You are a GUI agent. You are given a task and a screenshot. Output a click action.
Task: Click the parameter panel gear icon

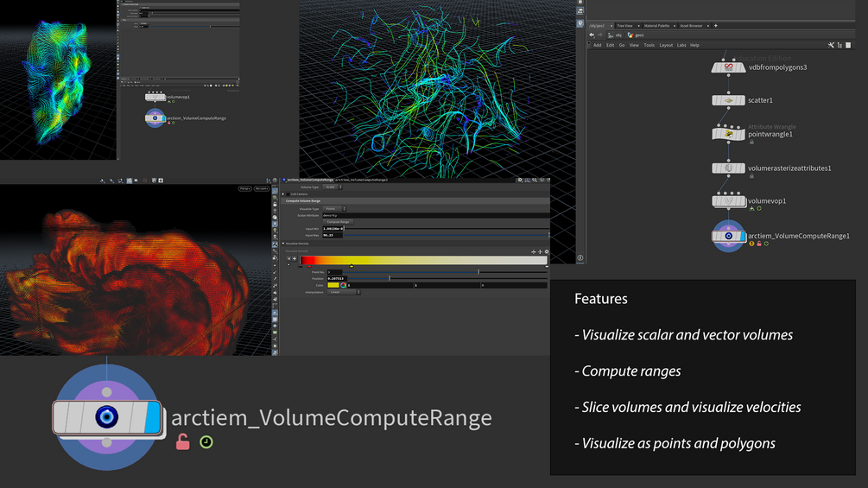[520, 181]
